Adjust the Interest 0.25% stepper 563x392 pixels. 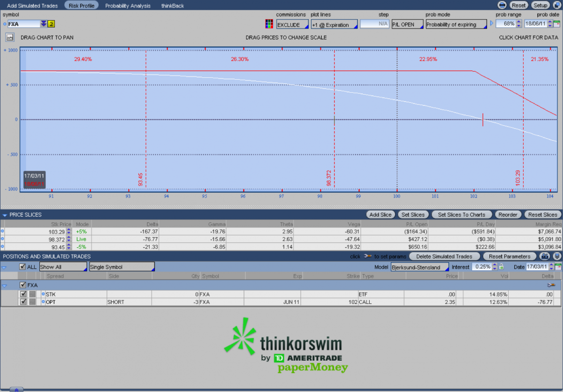click(495, 267)
